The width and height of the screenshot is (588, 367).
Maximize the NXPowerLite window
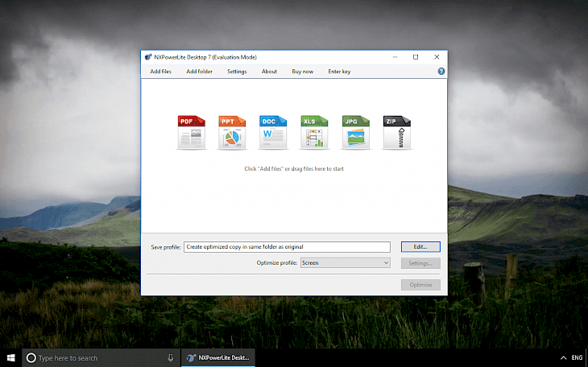pos(416,57)
